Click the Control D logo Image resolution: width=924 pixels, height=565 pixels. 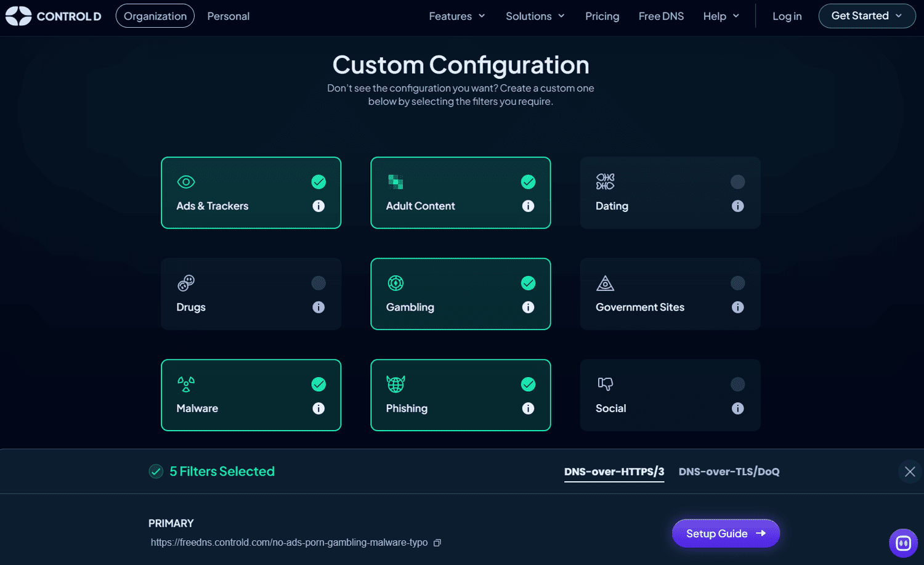(x=53, y=16)
